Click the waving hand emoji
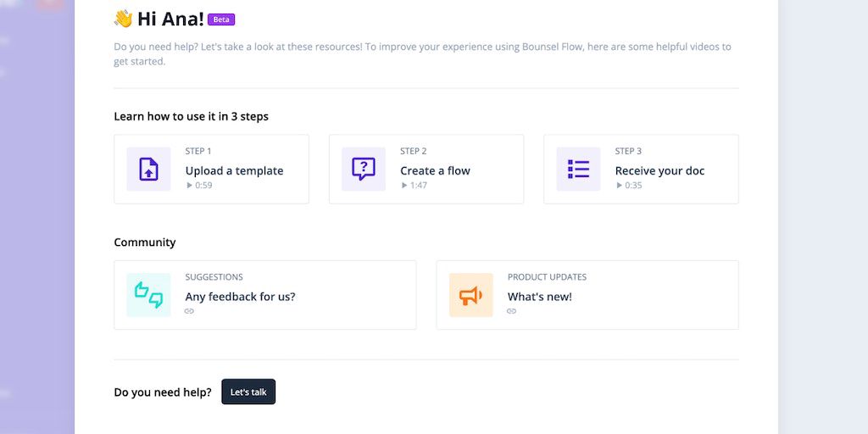Image resolution: width=868 pixels, height=434 pixels. coord(123,19)
